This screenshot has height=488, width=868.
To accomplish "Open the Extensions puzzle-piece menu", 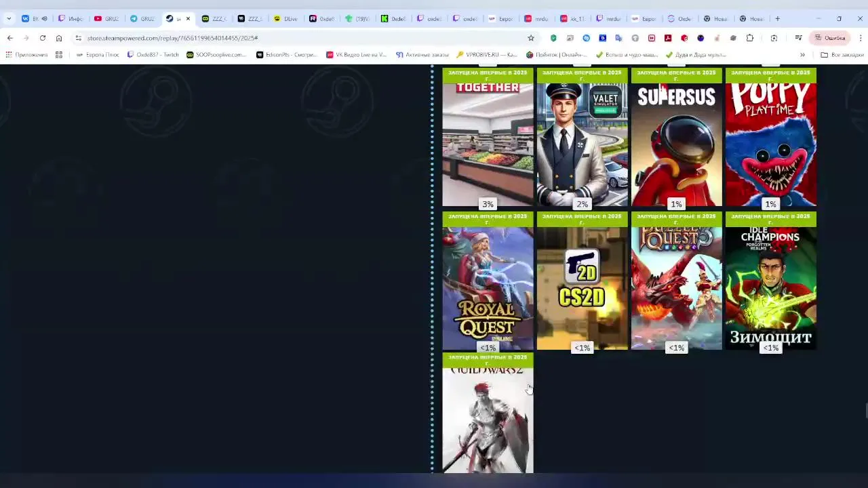I will [750, 38].
